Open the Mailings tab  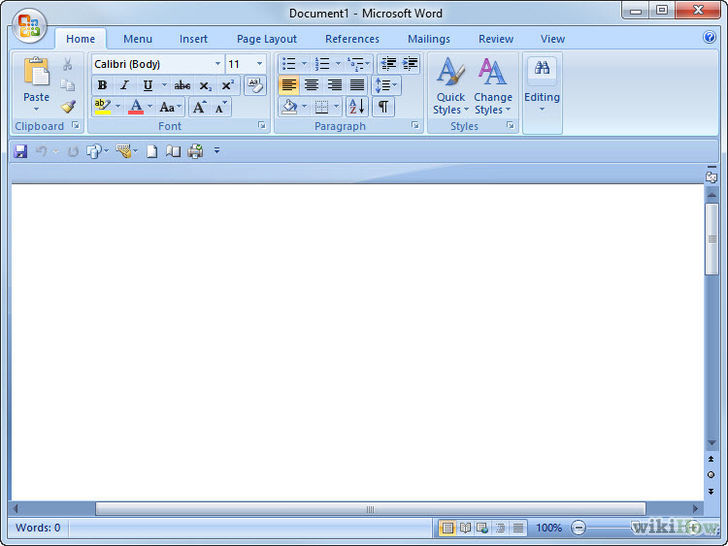click(x=429, y=39)
